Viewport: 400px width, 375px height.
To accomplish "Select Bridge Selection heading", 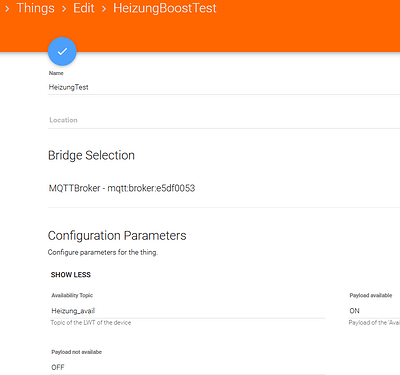I will tap(91, 155).
